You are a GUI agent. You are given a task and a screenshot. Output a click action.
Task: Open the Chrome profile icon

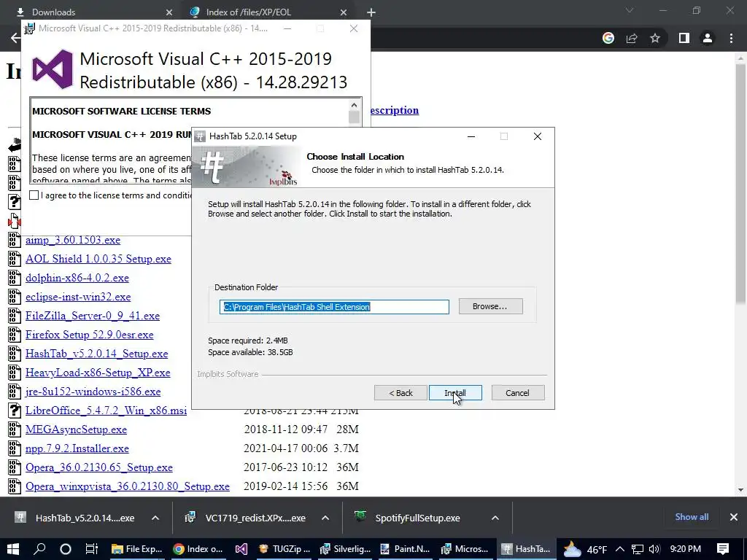coord(708,38)
